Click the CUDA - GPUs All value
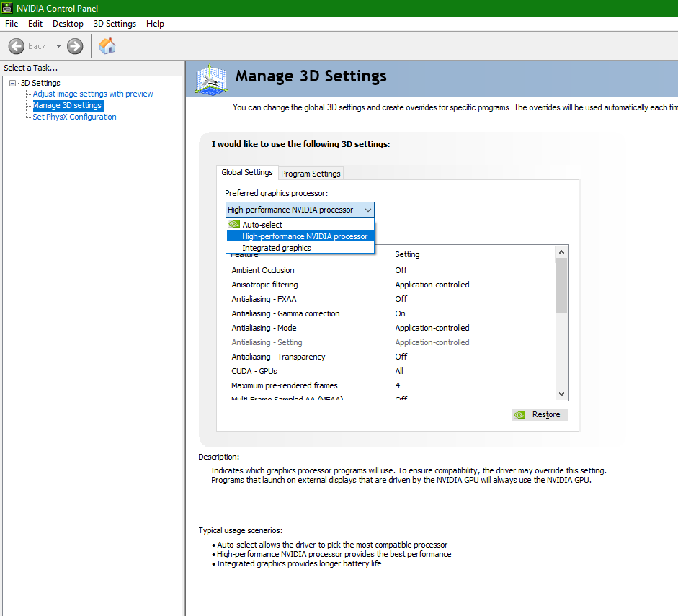This screenshot has height=616, width=678. tap(398, 371)
